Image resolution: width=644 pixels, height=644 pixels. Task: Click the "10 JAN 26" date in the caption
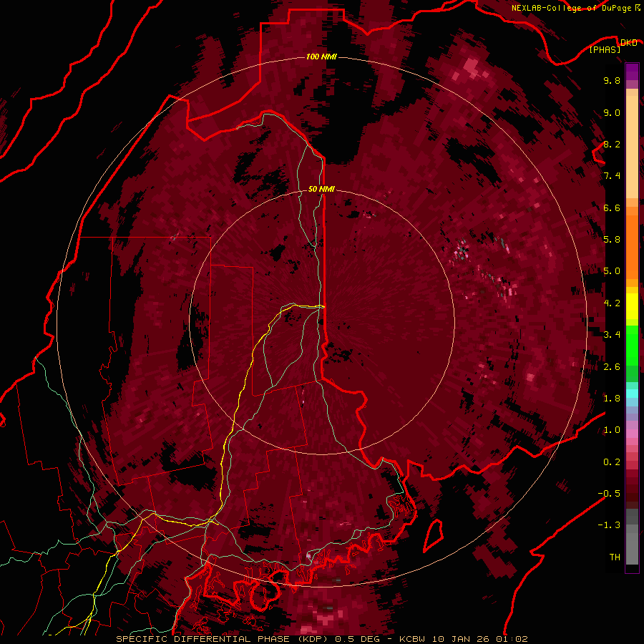[461, 639]
